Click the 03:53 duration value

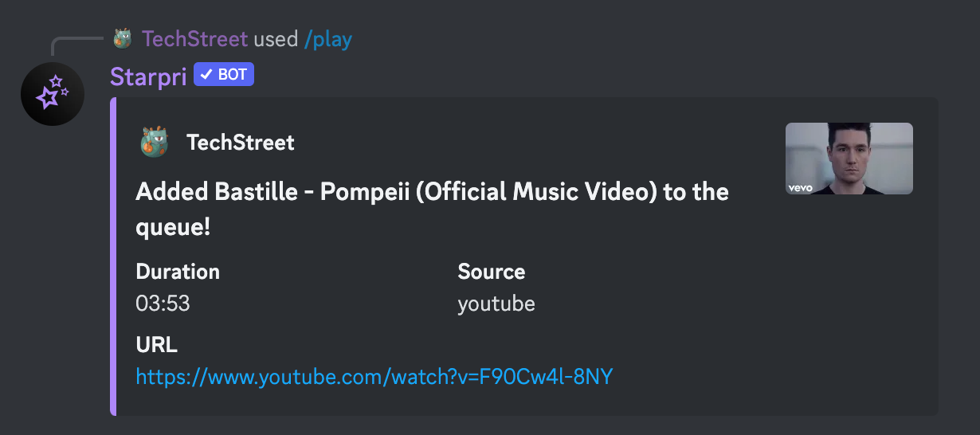coord(163,304)
